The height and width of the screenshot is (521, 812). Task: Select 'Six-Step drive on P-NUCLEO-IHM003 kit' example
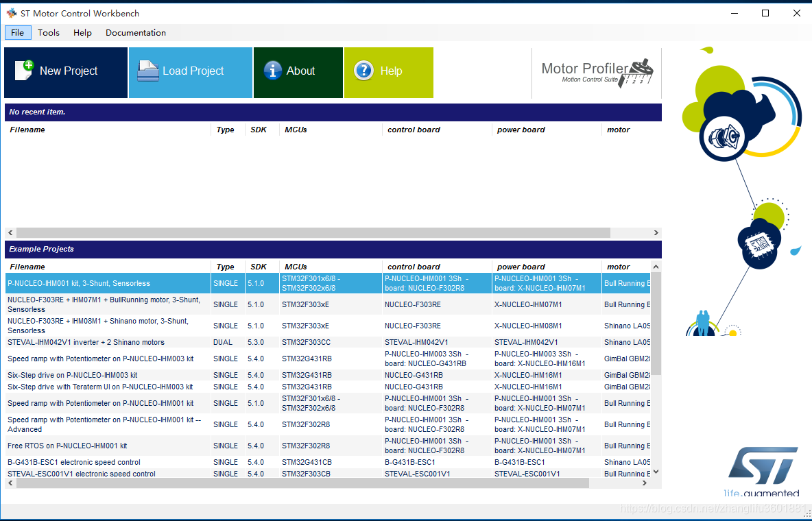(x=327, y=375)
